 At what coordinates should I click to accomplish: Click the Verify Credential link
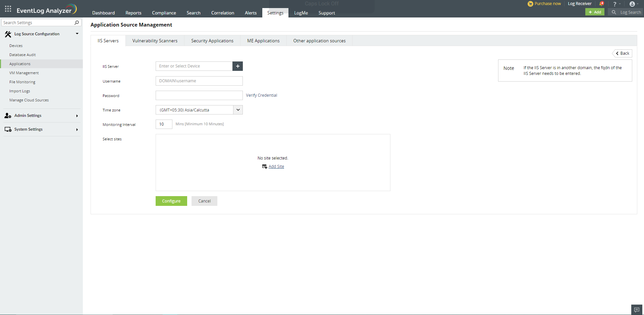click(x=261, y=95)
